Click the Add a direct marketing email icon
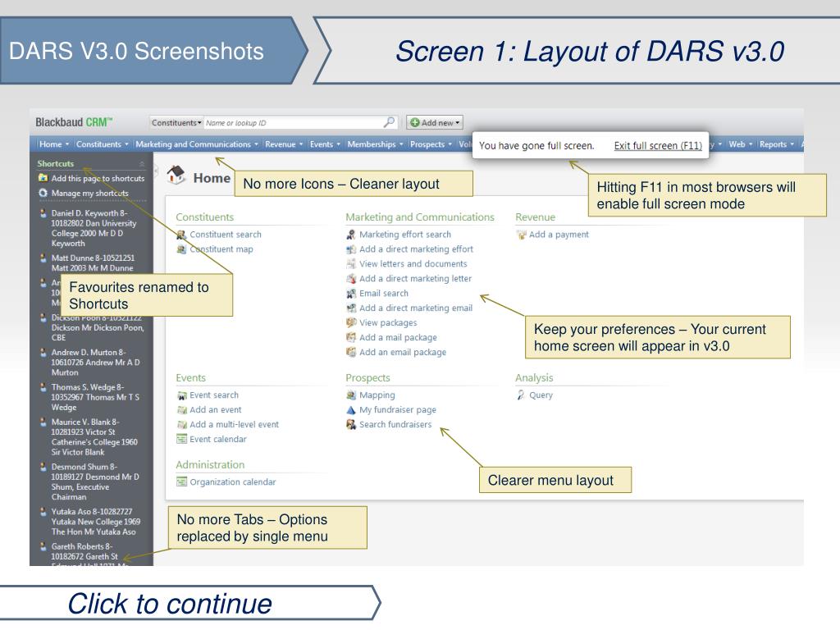Viewport: 840px width, 630px height. click(351, 308)
